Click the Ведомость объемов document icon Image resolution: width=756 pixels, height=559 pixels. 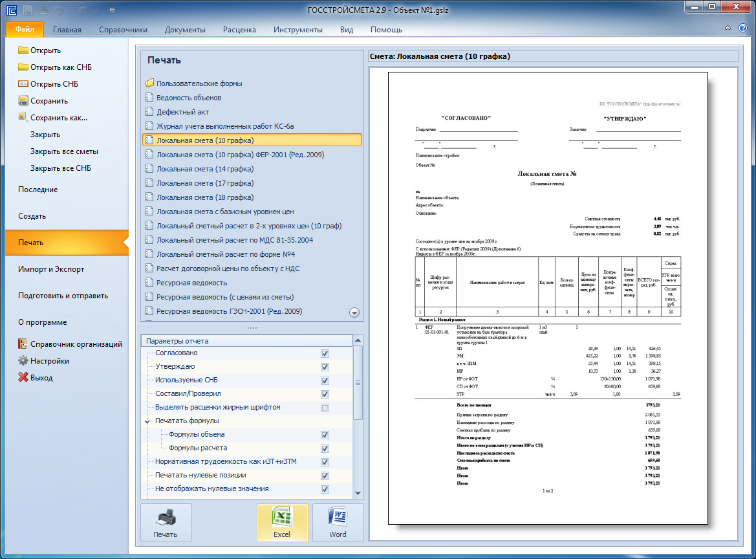(x=149, y=97)
